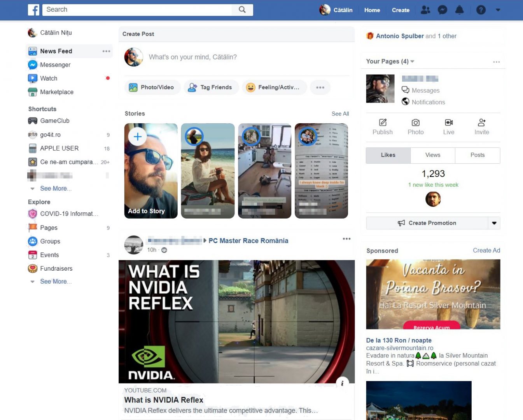Click the Live video icon for page

[x=448, y=127]
